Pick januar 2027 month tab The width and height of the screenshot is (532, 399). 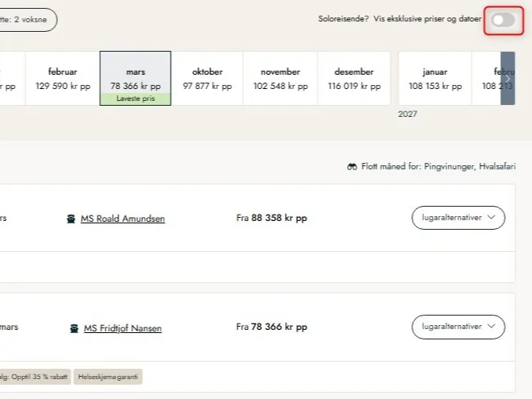434,78
